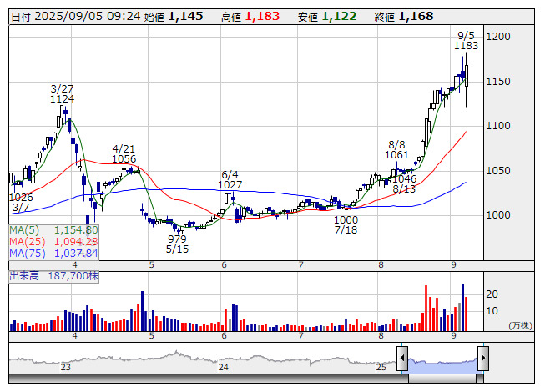Click the 7/18 1000 low label

pos(346,225)
